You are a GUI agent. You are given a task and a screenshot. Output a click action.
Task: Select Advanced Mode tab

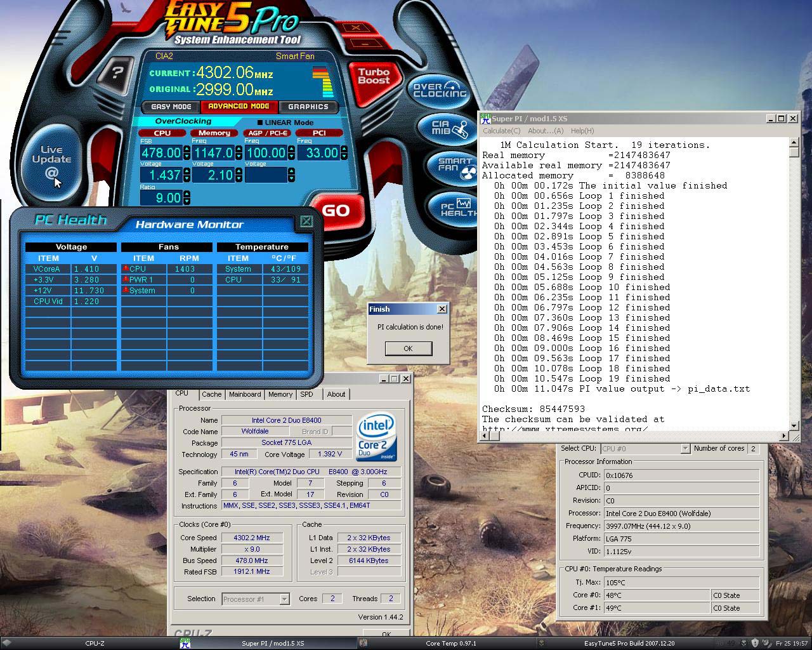pyautogui.click(x=239, y=107)
